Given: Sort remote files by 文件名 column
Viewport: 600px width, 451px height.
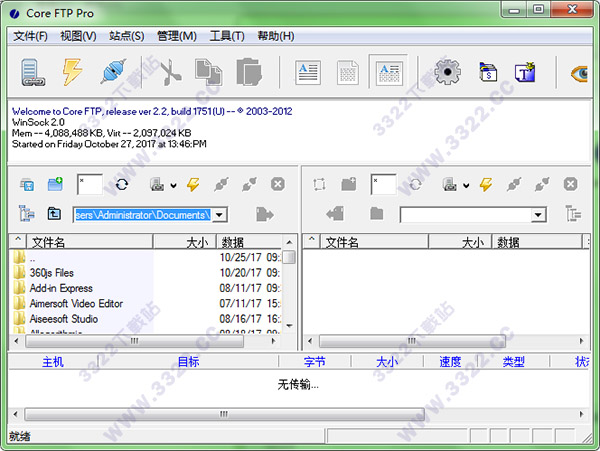Looking at the screenshot, I should [374, 242].
